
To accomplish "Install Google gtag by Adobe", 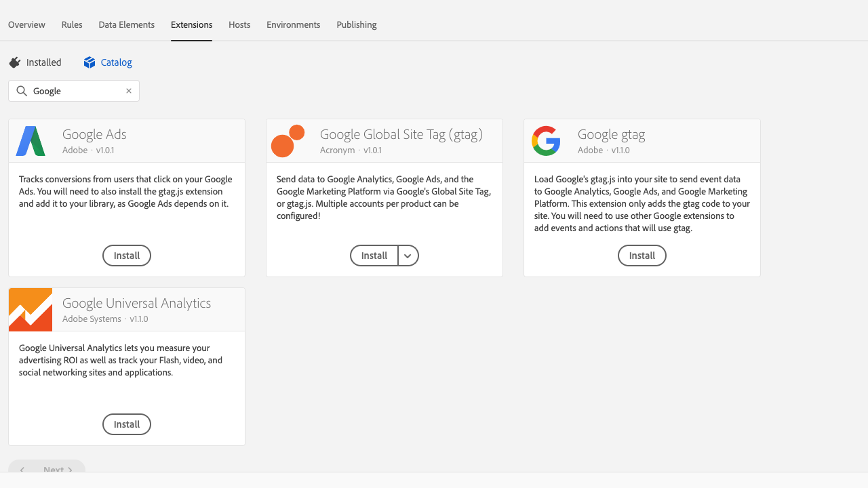I will click(642, 256).
